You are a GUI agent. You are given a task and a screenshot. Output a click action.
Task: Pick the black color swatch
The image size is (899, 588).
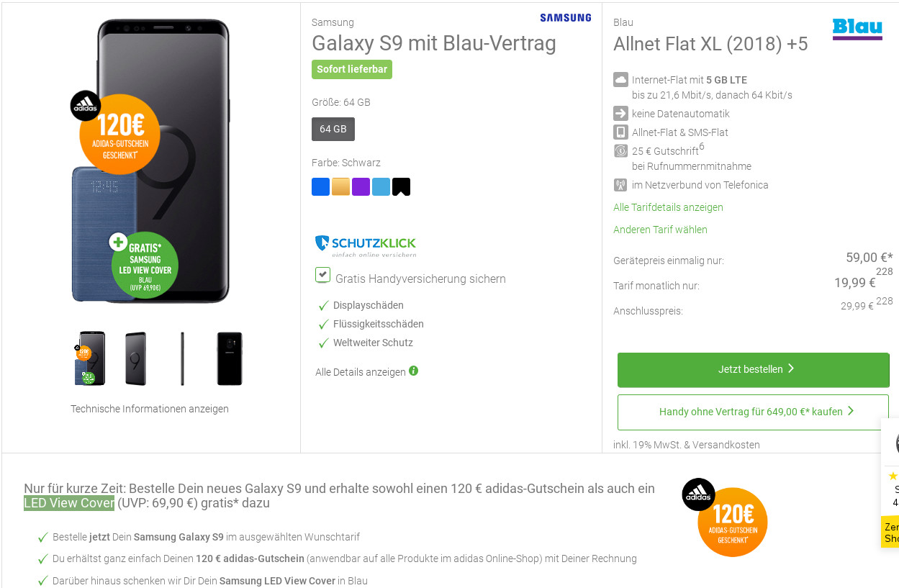401,187
